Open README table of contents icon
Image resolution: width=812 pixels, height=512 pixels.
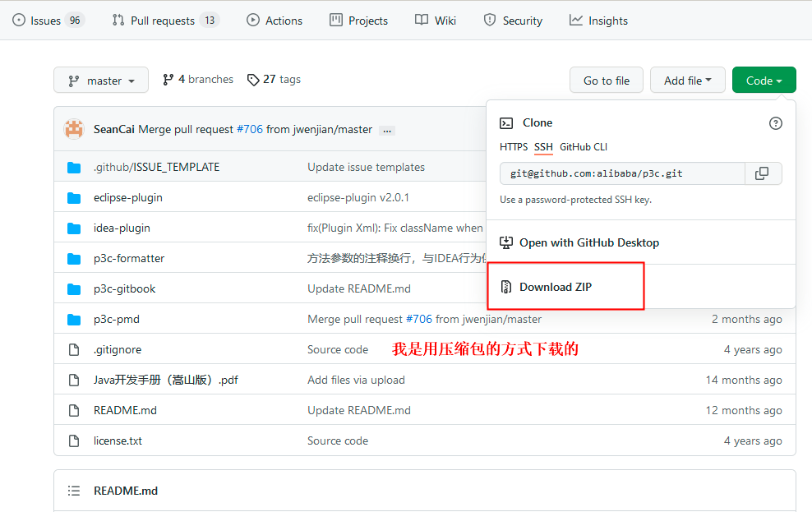click(74, 491)
